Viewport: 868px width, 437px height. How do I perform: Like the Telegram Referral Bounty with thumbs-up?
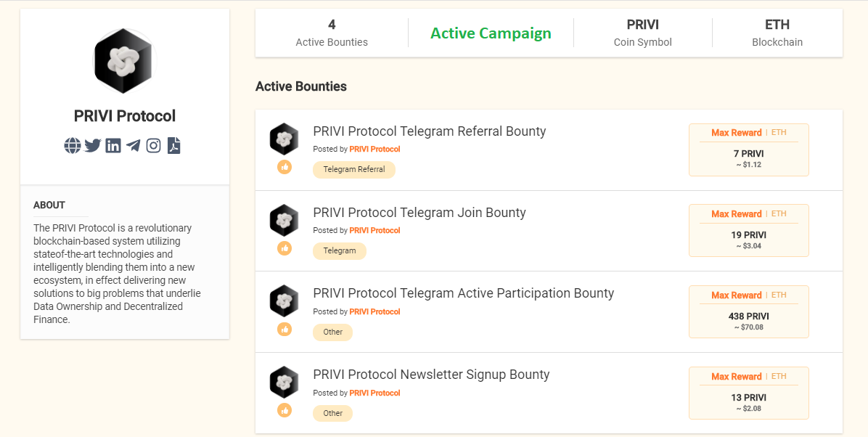click(x=284, y=167)
